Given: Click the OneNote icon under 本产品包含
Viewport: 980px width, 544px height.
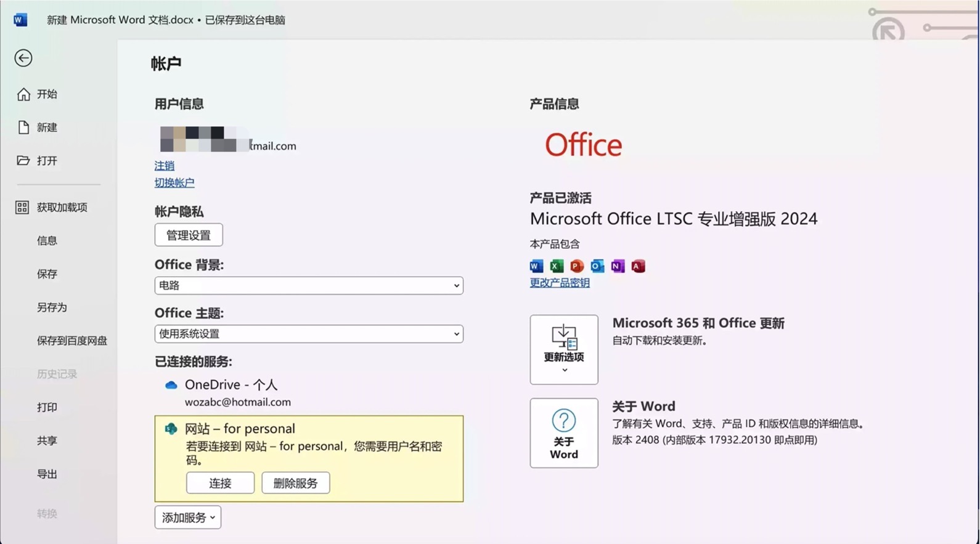Looking at the screenshot, I should tap(618, 266).
